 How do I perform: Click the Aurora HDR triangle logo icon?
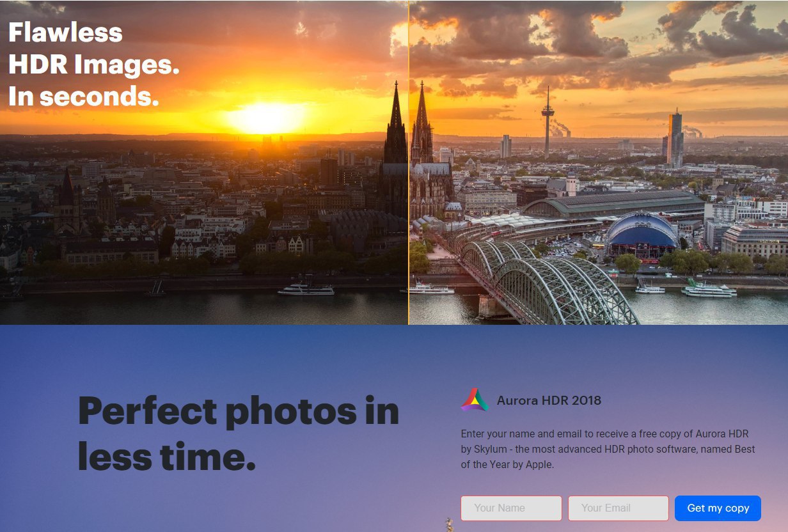pos(474,400)
